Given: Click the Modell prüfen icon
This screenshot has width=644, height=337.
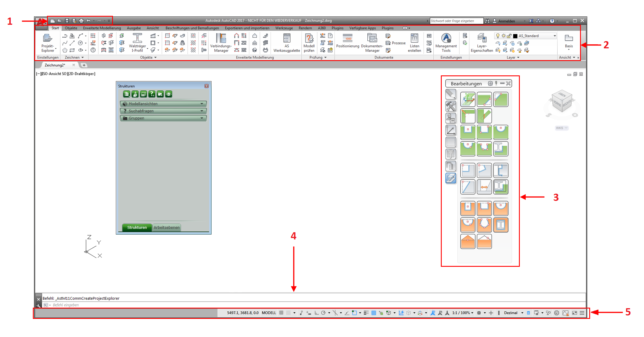Looking at the screenshot, I should click(309, 38).
